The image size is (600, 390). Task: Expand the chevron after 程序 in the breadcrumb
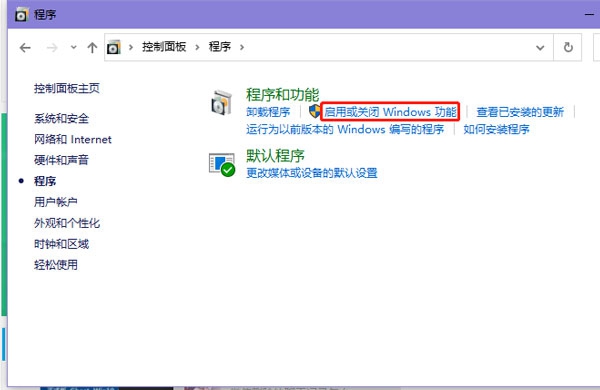[x=242, y=47]
